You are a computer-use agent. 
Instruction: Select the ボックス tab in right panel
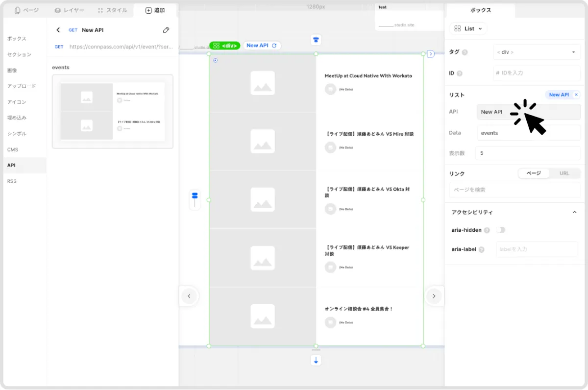[x=481, y=10]
